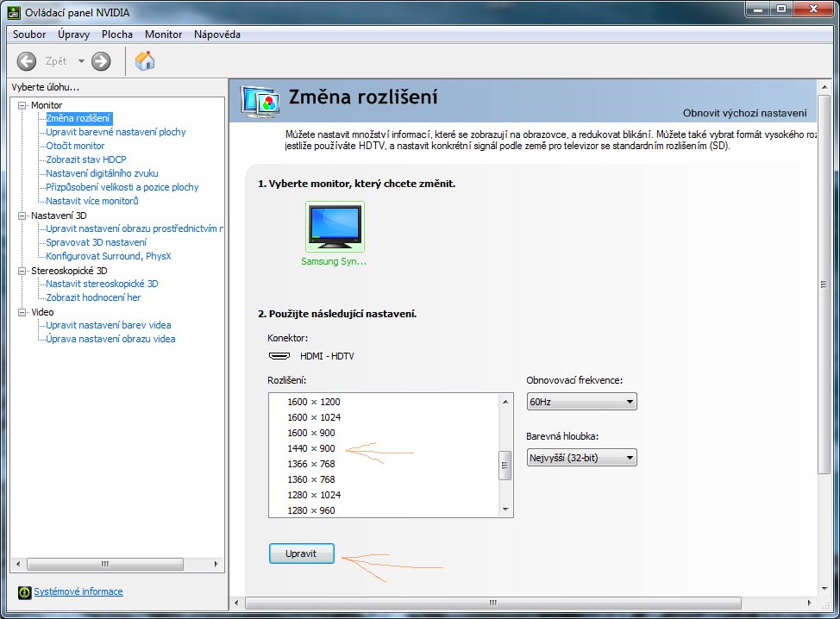840x619 pixels.
Task: Open Nastavení digitálního zvuku task
Action: 102,173
